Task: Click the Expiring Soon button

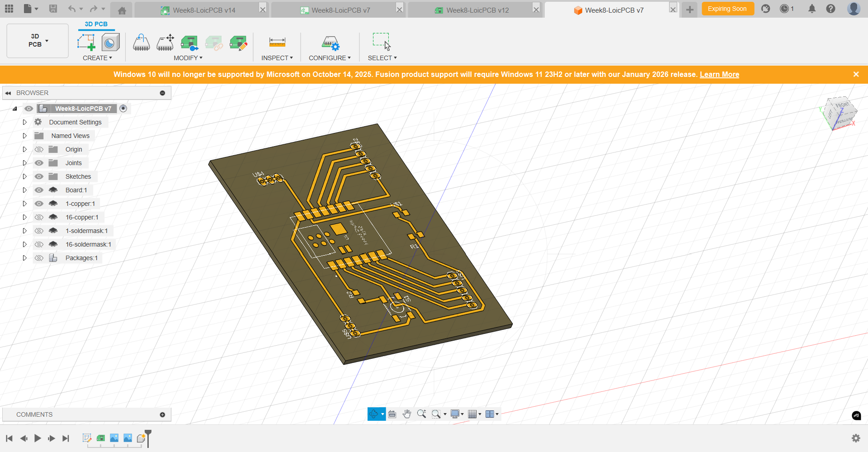Action: [x=727, y=9]
